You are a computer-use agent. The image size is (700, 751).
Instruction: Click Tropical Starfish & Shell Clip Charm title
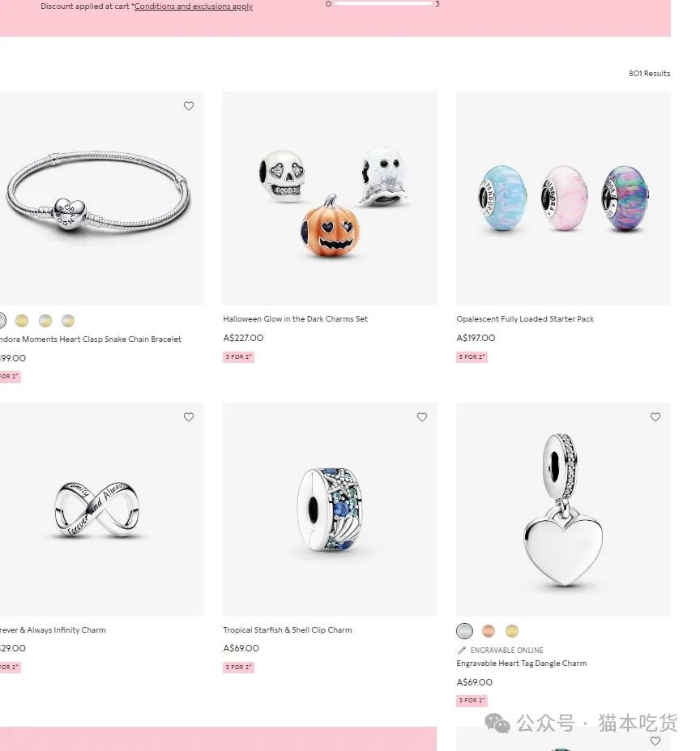click(x=288, y=630)
